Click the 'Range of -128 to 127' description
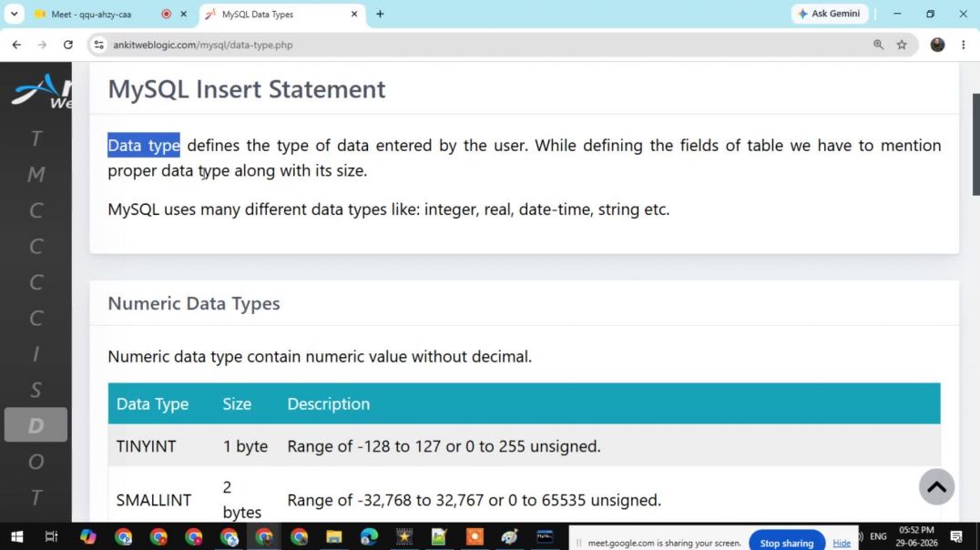The height and width of the screenshot is (550, 980). [x=444, y=446]
